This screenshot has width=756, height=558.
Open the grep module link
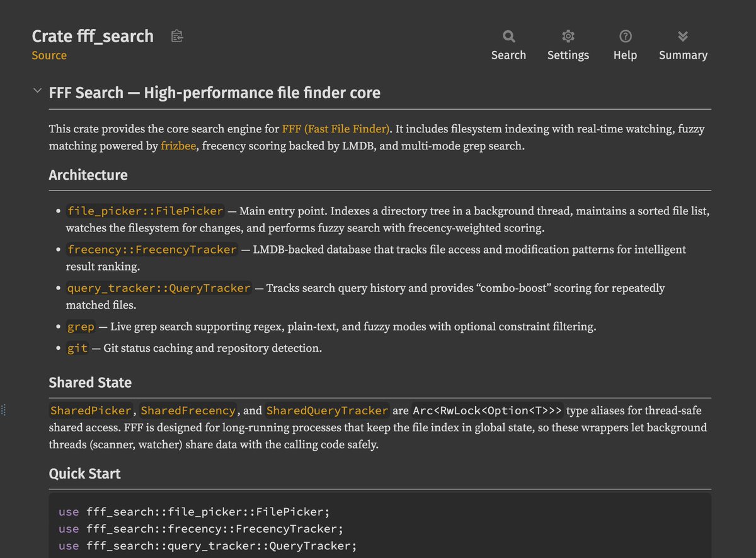81,327
